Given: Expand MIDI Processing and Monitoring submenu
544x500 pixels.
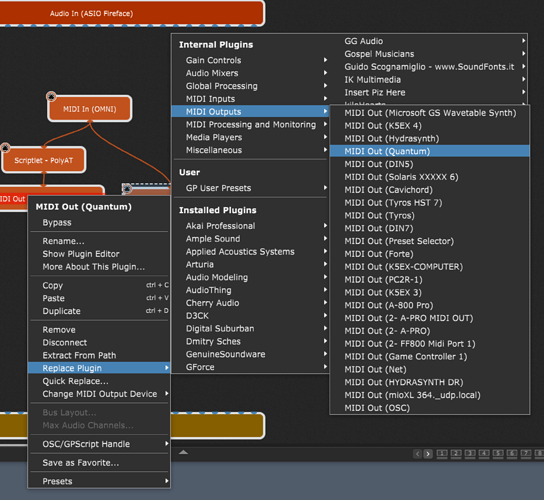Looking at the screenshot, I should [250, 124].
